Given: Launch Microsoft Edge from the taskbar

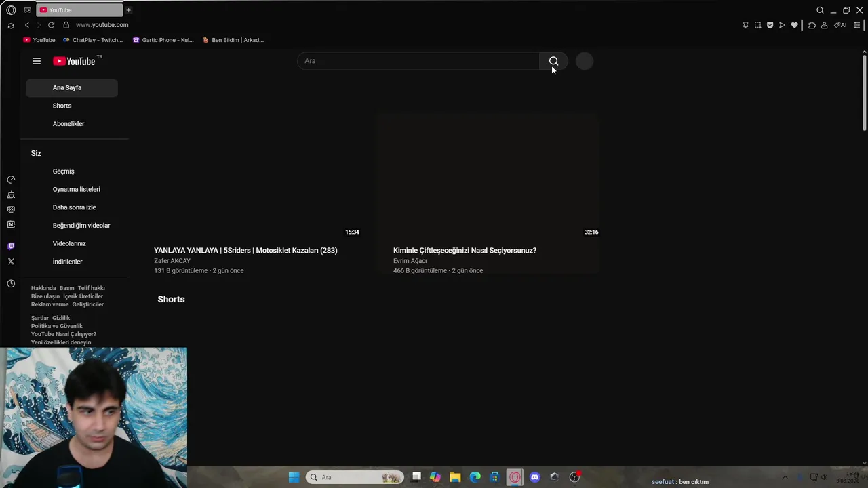Looking at the screenshot, I should pos(475,477).
